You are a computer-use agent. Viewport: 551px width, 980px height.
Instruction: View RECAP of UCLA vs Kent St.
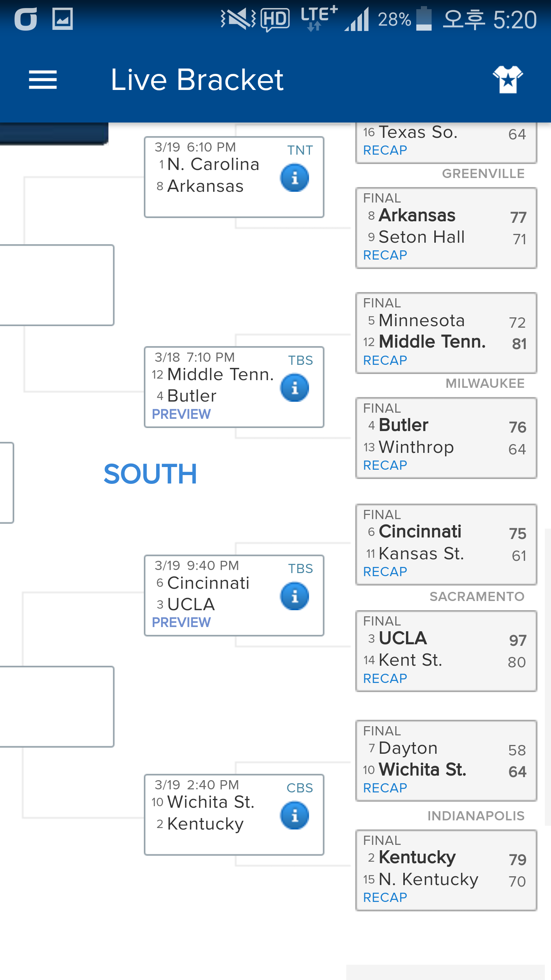(x=385, y=678)
